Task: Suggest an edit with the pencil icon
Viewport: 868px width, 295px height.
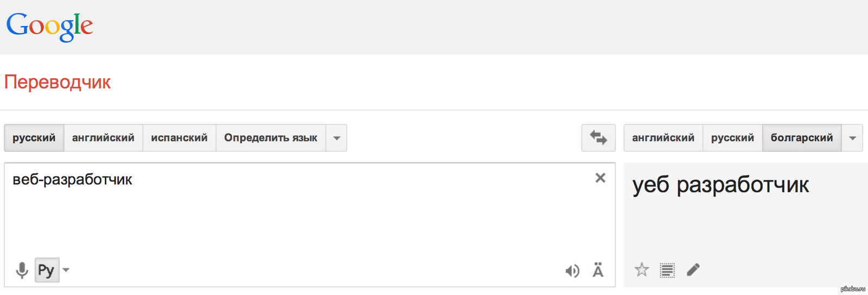Action: (x=693, y=270)
